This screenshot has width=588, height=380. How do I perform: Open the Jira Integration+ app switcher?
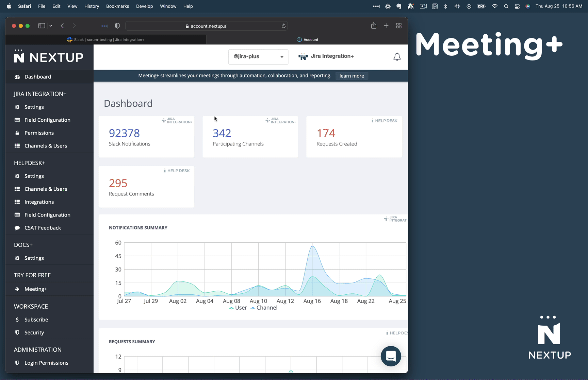coord(326,56)
